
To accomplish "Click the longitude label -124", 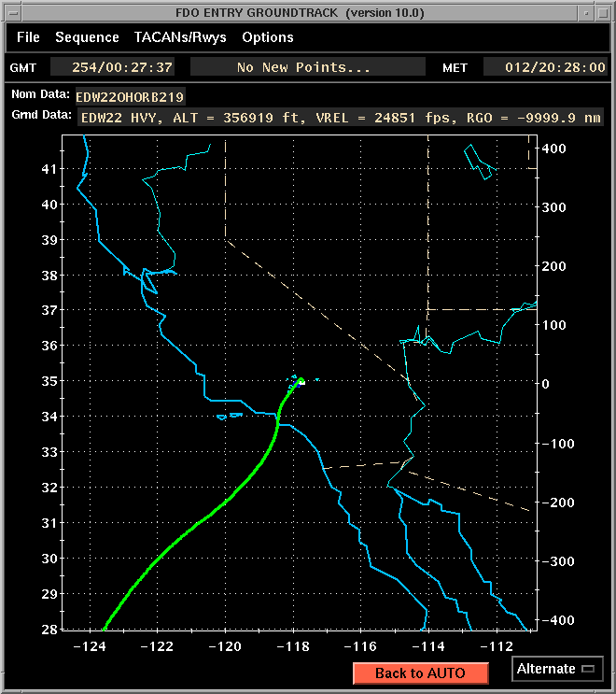I will 90,646.
